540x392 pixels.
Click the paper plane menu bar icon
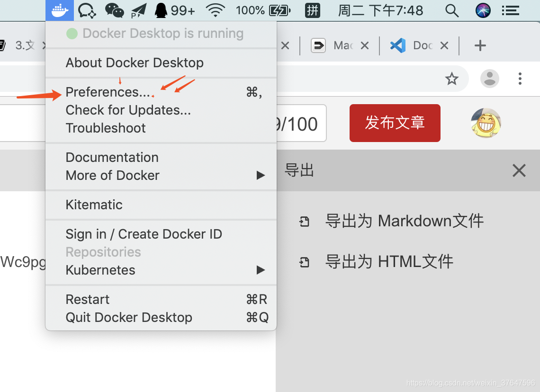coord(139,11)
